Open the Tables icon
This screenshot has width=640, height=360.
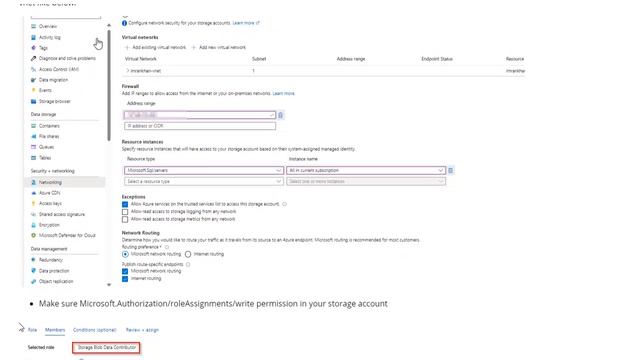pos(33,158)
